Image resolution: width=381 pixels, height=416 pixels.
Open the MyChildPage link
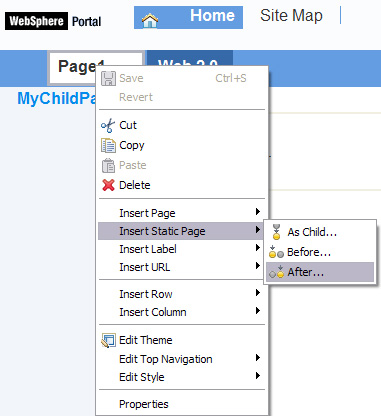(x=57, y=98)
